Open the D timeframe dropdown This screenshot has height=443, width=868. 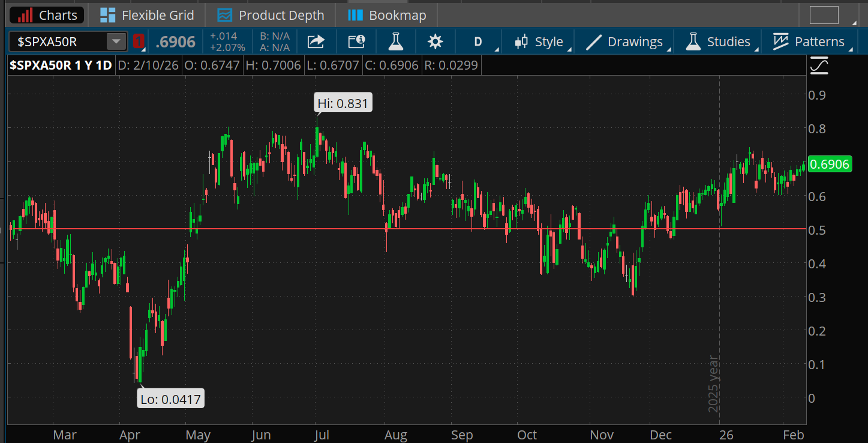pos(479,41)
